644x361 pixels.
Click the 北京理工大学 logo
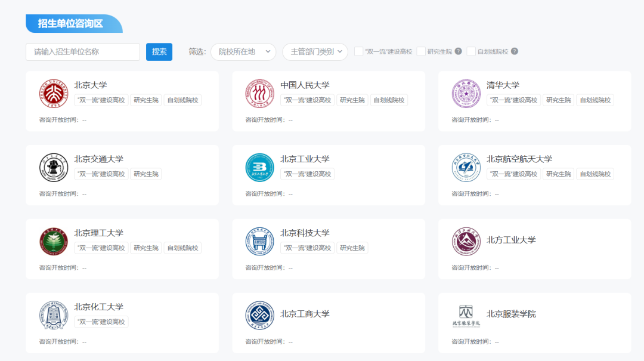coord(54,241)
